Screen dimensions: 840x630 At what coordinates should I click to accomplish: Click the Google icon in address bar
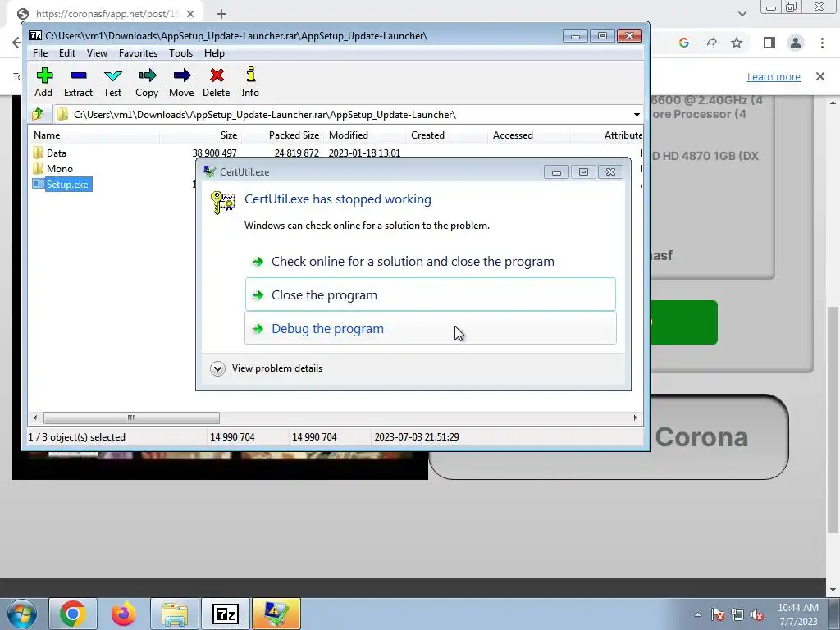[x=683, y=43]
